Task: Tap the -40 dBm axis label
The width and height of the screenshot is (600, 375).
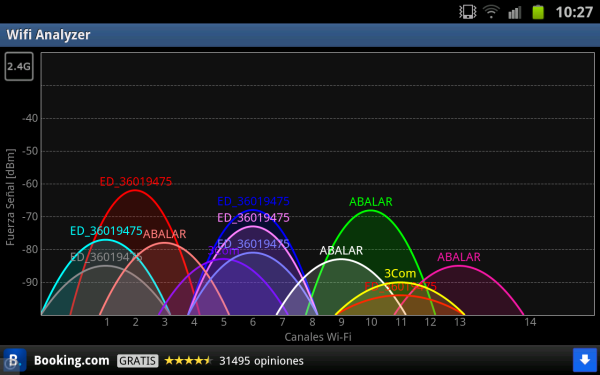Action: [30, 118]
